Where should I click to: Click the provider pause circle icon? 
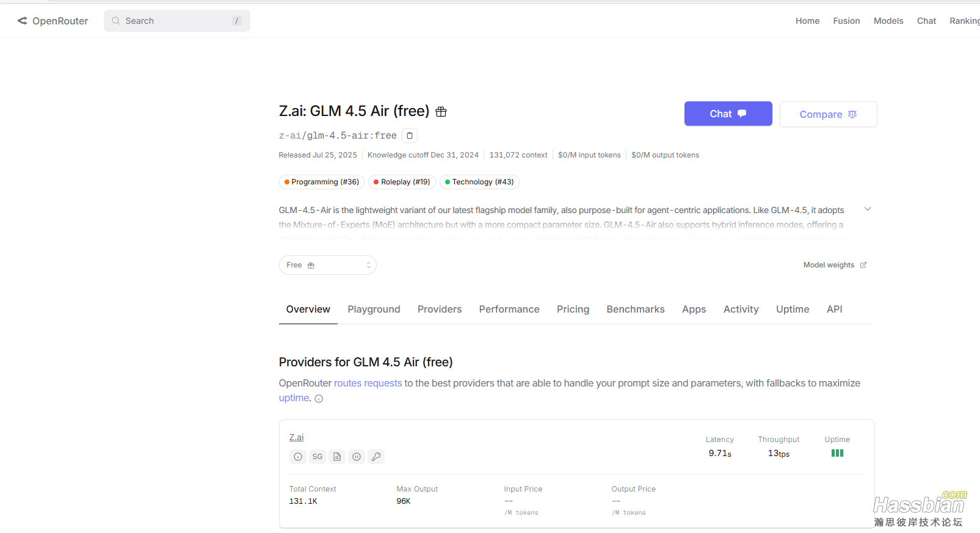(x=357, y=457)
